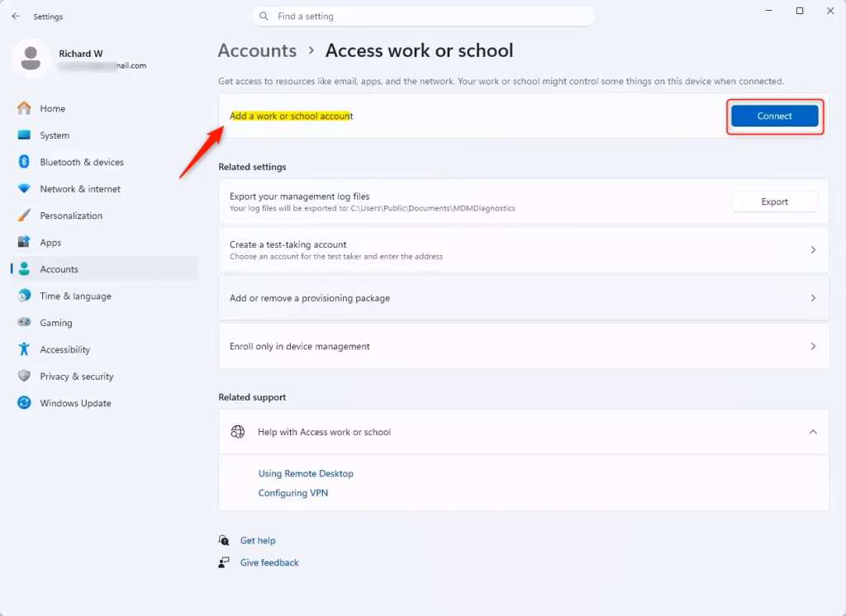The width and height of the screenshot is (846, 616).
Task: Click the Find a setting search box
Action: point(423,17)
